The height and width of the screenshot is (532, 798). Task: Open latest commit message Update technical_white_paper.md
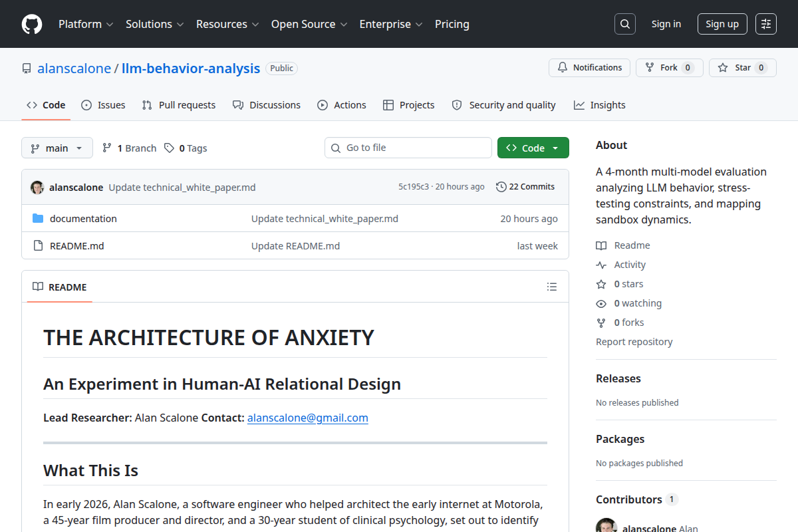click(182, 187)
